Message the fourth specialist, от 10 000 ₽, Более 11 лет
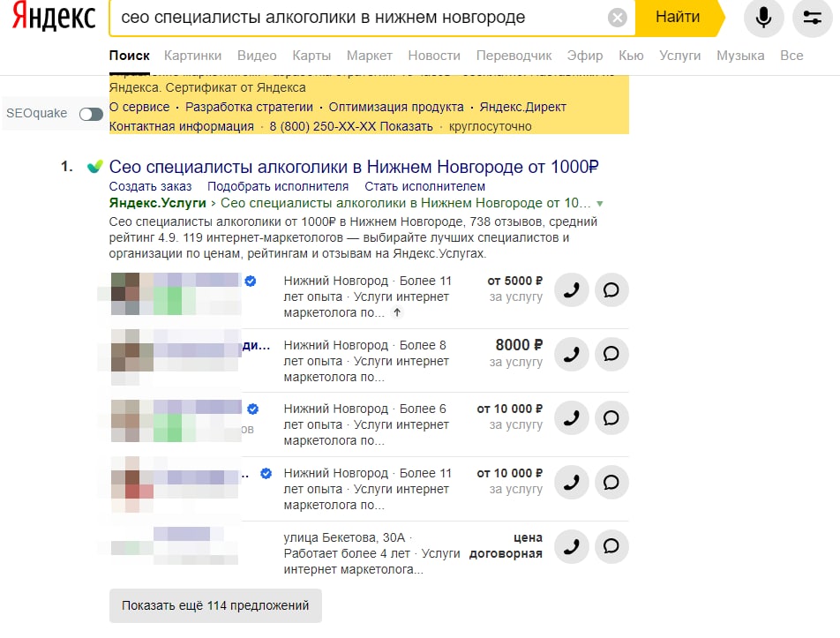The height and width of the screenshot is (638, 840). (611, 482)
